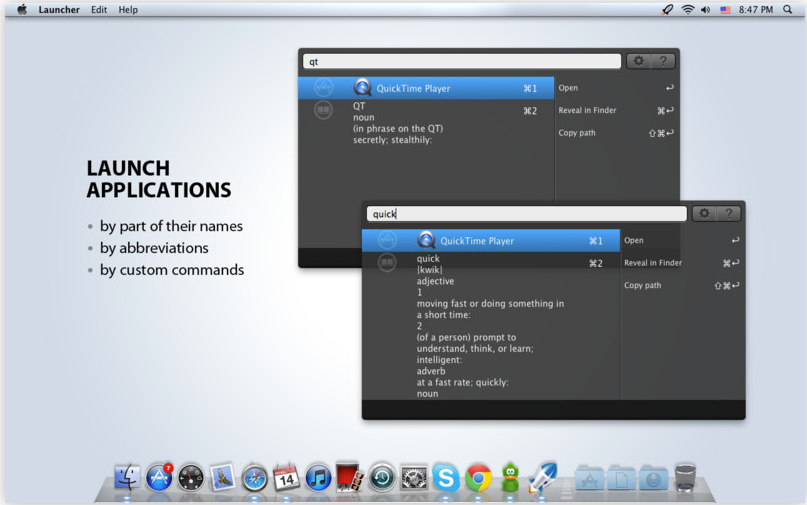The height and width of the screenshot is (505, 807).
Task: Click QuickTime logo in the 'quick' window result
Action: tap(426, 240)
